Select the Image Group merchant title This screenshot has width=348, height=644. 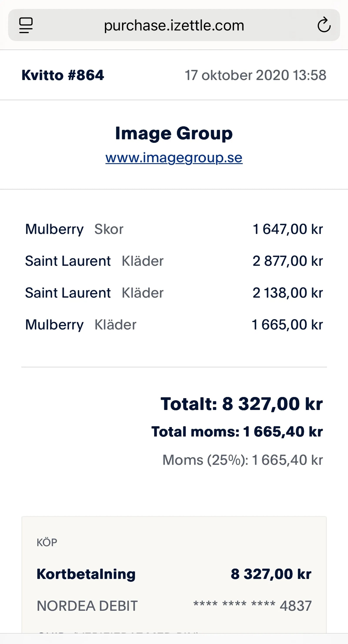(174, 133)
